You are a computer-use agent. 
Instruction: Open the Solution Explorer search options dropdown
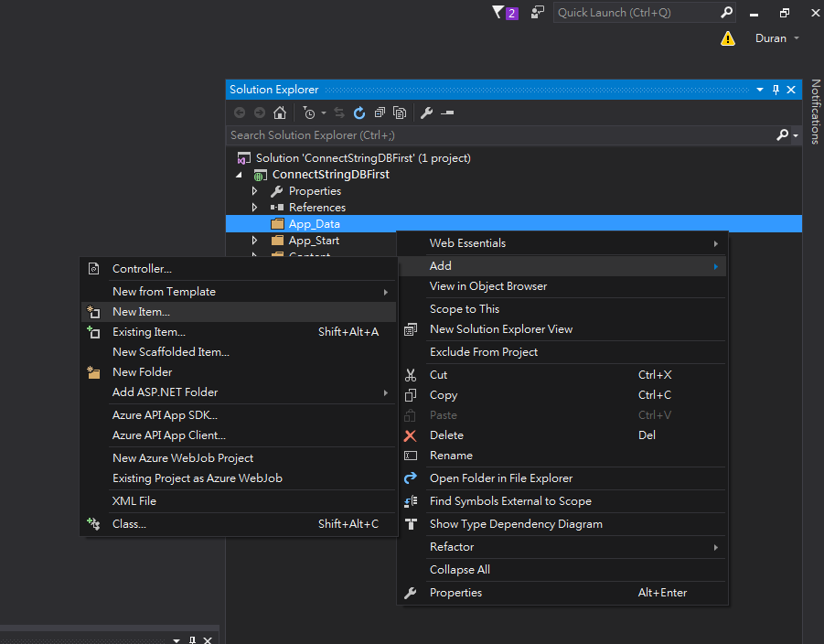pyautogui.click(x=796, y=135)
